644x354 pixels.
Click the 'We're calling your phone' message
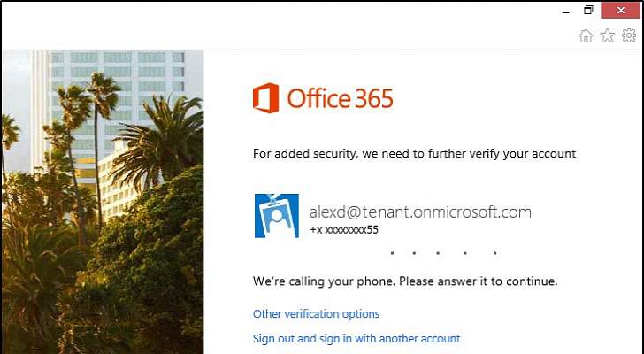tap(405, 281)
